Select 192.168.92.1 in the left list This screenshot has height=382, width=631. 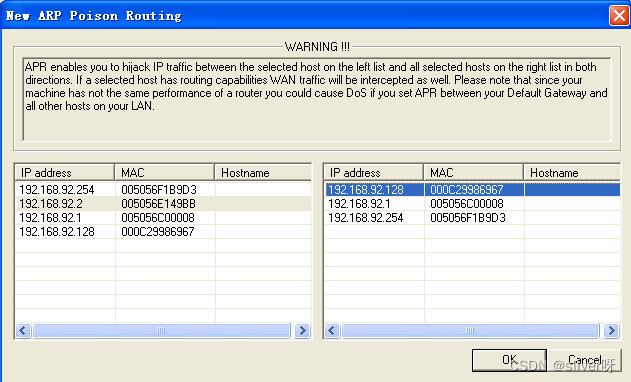50,218
